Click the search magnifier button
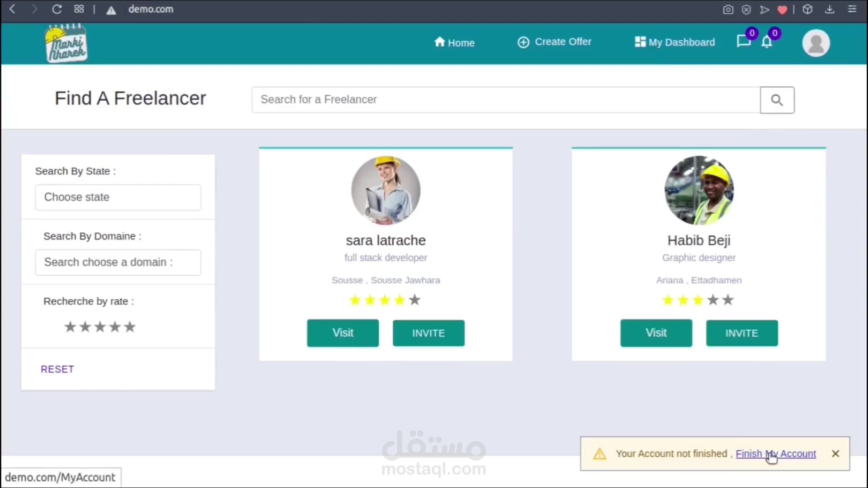This screenshot has width=868, height=488. 777,100
